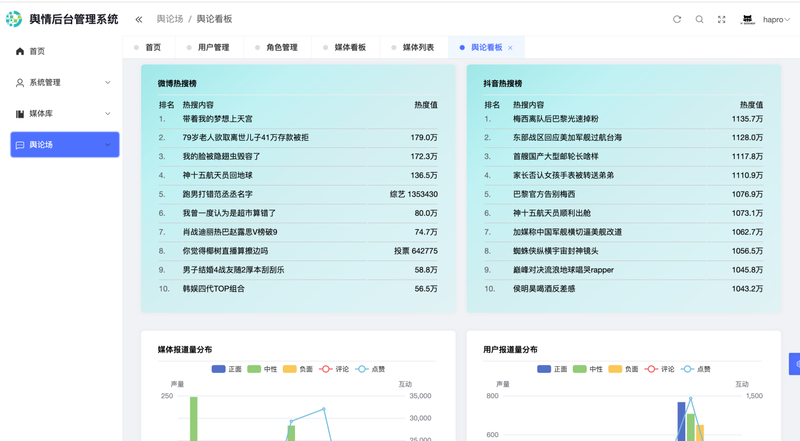Toggle fullscreen icon in header
800x441 pixels.
(x=721, y=19)
